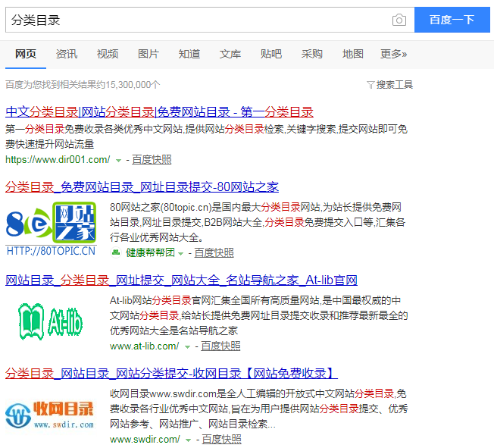Click the description starting 80网站之家(80topic.cn)

(x=258, y=222)
